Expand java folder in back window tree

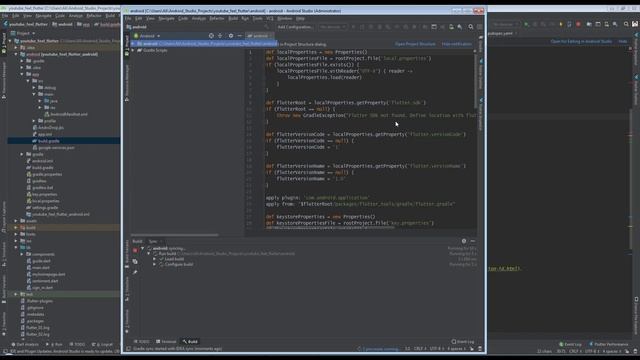[x=40, y=101]
